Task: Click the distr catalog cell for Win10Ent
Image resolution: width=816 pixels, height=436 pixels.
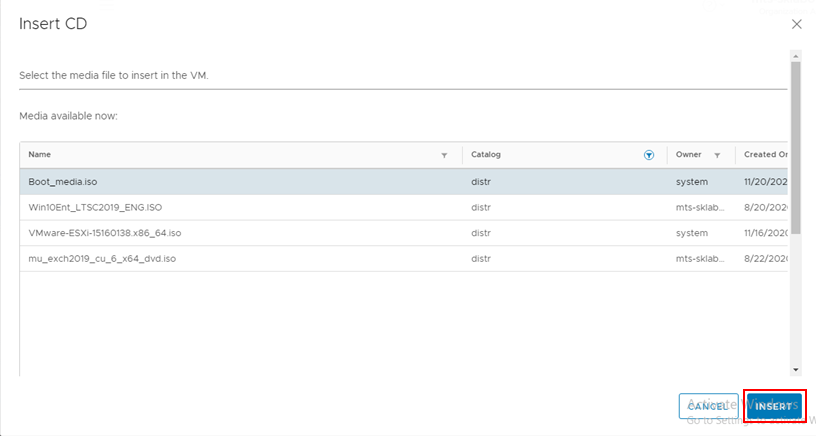Action: pyautogui.click(x=481, y=208)
